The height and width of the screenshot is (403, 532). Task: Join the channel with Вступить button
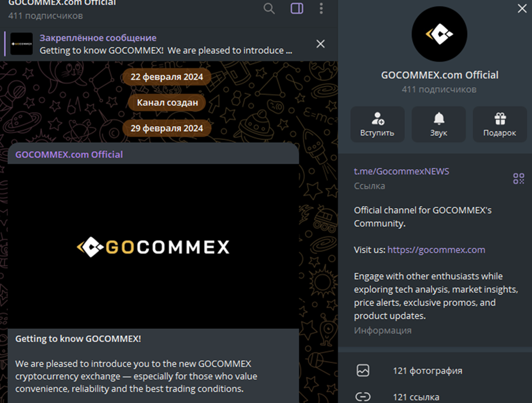[377, 125]
